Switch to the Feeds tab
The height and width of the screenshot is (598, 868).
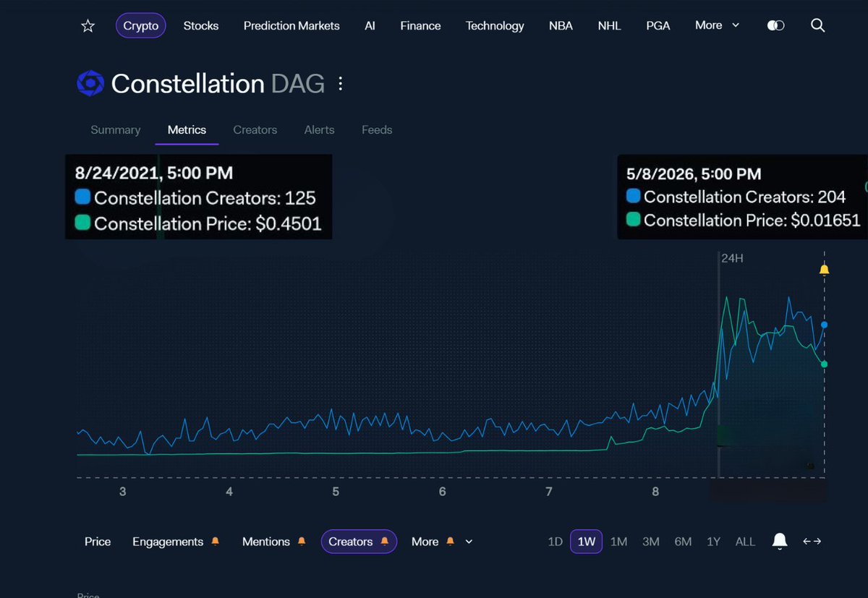click(x=377, y=130)
